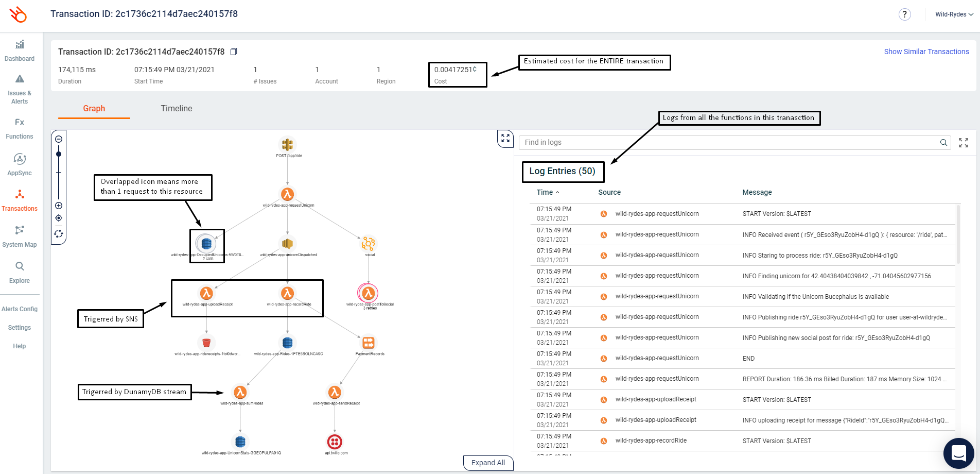This screenshot has width=980, height=474.
Task: Expand graph panel to fullscreen
Action: [x=505, y=138]
